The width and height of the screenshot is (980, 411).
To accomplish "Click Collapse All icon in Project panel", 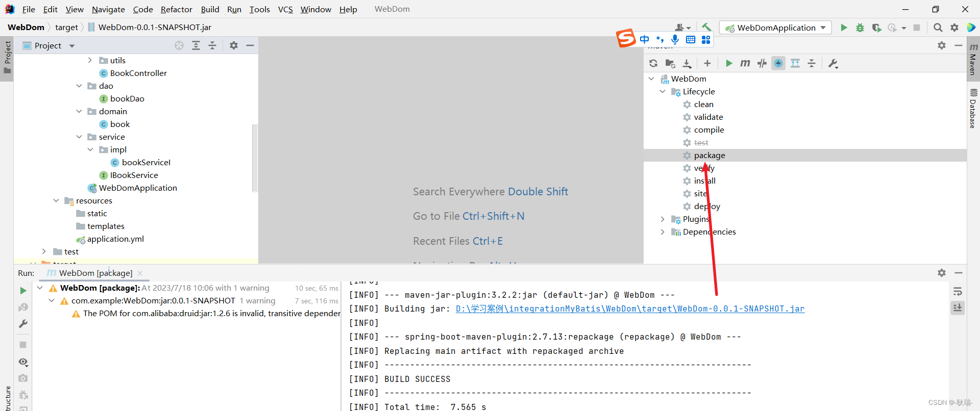I will 212,45.
